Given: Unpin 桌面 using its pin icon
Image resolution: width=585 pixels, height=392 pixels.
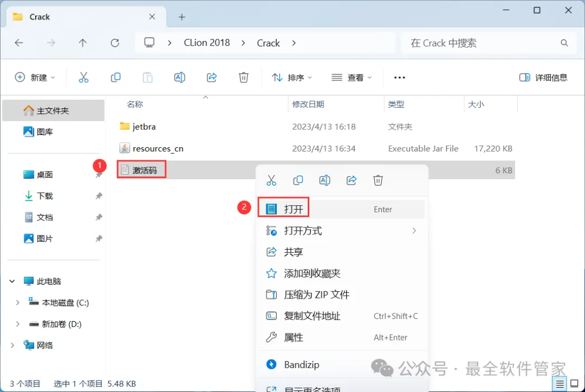Looking at the screenshot, I should click(99, 175).
